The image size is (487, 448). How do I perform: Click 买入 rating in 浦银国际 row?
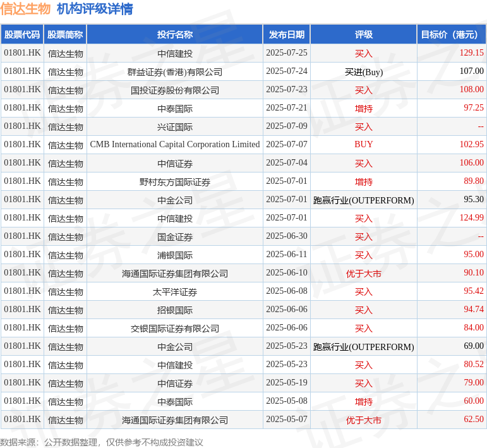(364, 255)
